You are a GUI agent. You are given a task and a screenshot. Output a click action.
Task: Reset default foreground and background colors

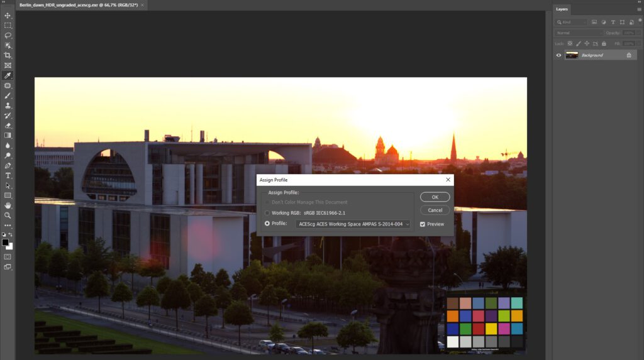[4, 234]
